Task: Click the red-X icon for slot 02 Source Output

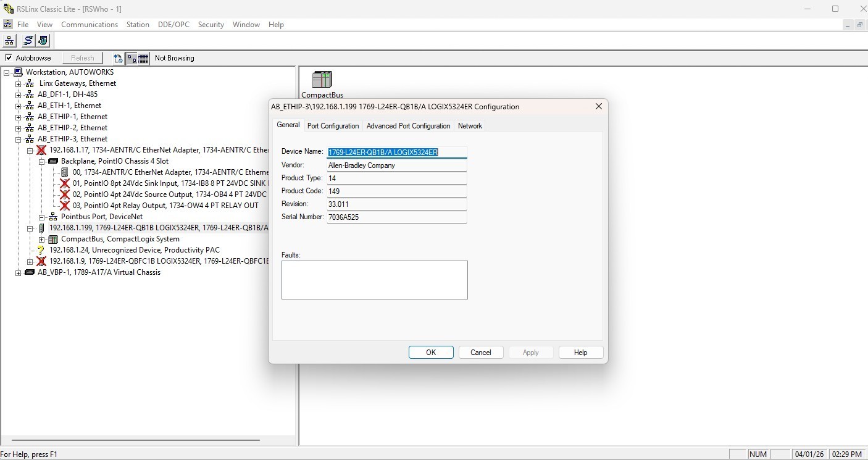Action: (x=65, y=194)
